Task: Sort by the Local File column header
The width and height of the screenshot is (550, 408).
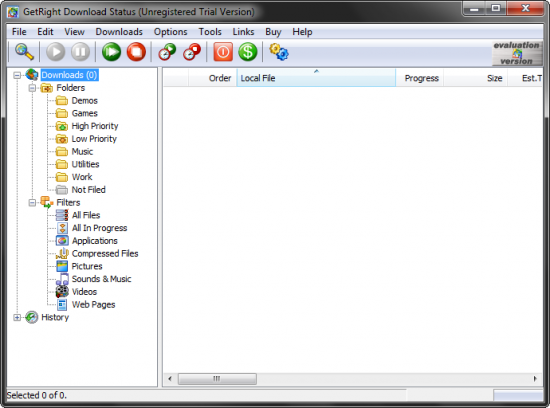Action: coord(316,78)
